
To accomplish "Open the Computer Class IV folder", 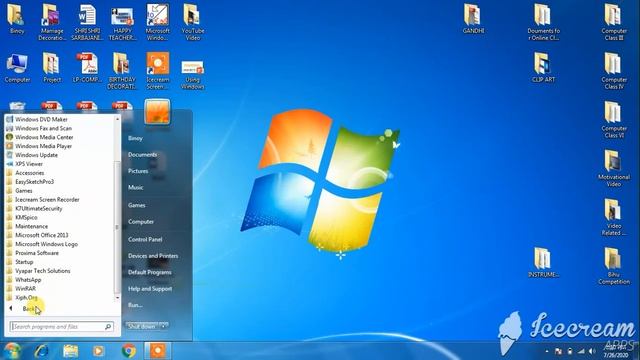I will point(614,71).
